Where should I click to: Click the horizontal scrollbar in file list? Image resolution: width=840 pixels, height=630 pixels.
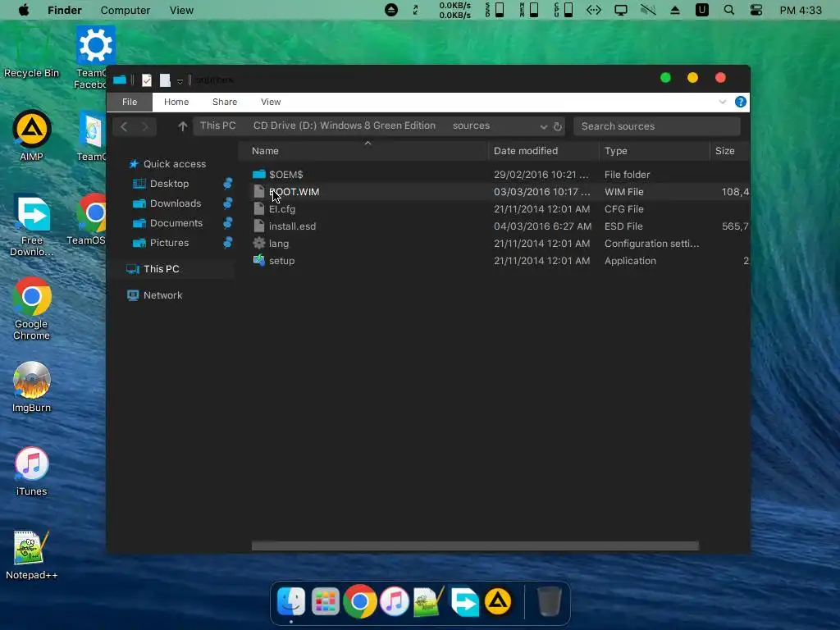[x=475, y=546]
